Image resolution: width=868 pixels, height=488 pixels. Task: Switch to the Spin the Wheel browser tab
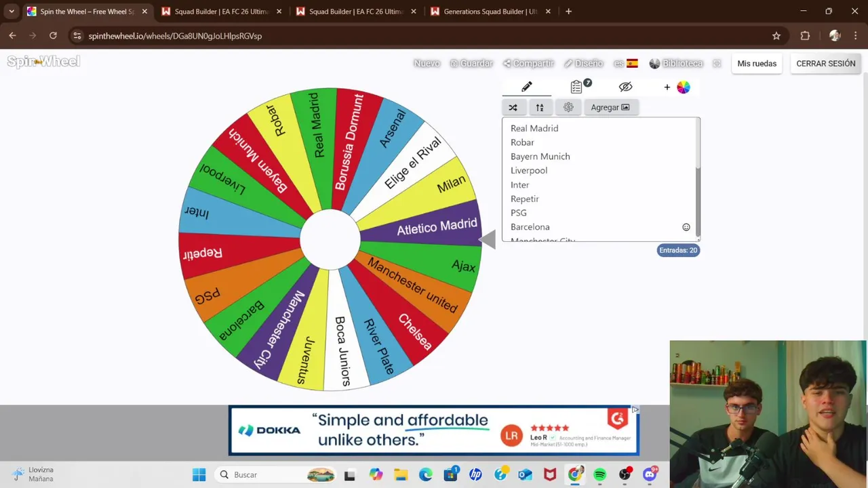[87, 12]
